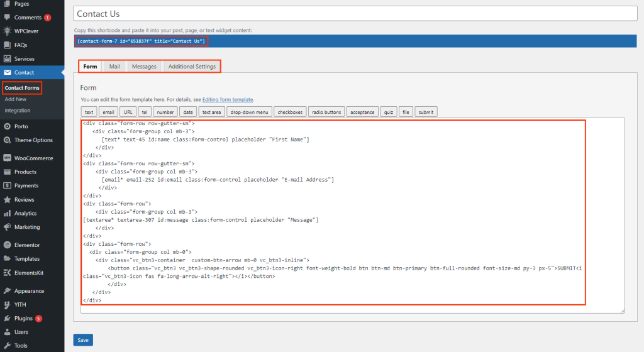Click the Marketing megaphone icon

pos(7,227)
